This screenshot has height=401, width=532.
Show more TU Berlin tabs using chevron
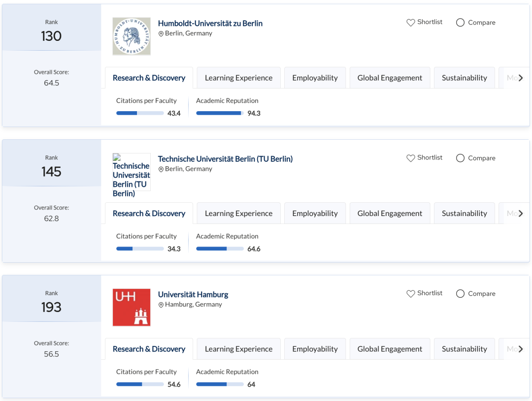(x=521, y=214)
